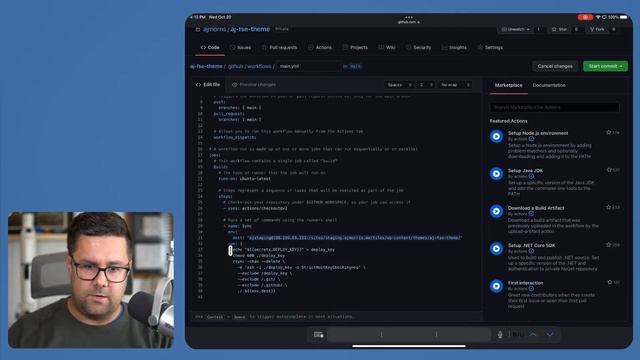Open the Start commit dropdown
This screenshot has height=360, width=640.
[605, 66]
